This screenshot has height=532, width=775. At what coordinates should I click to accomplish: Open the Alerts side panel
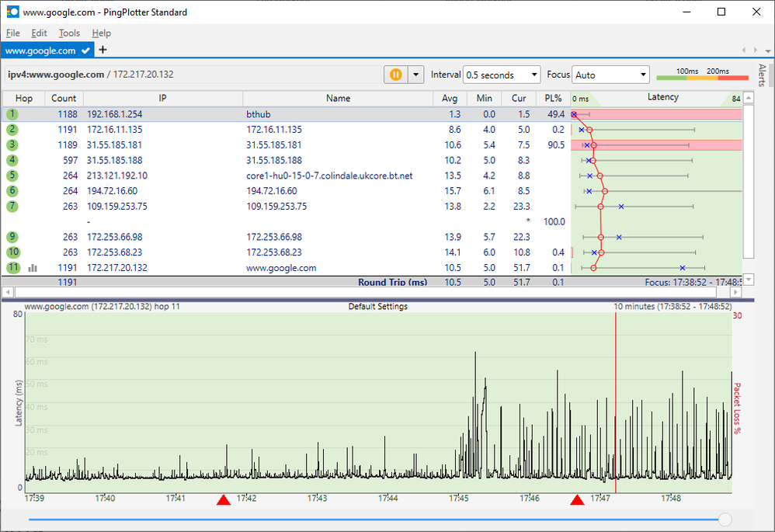(762, 74)
